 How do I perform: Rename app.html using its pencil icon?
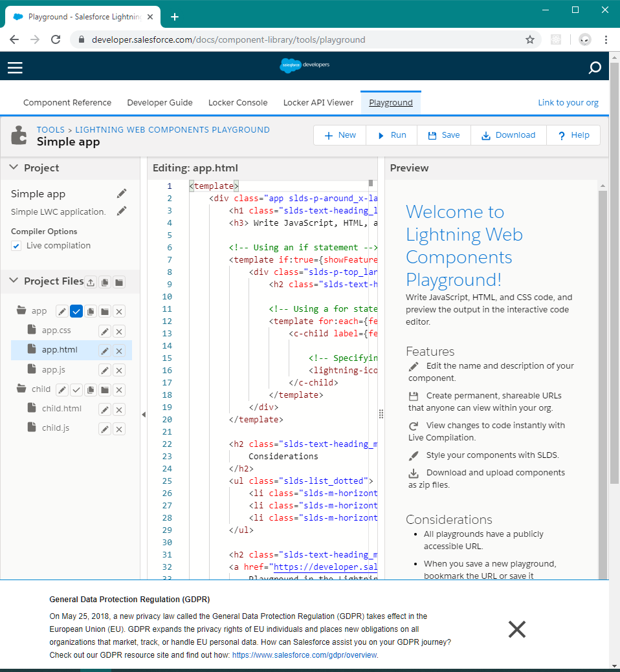(105, 351)
